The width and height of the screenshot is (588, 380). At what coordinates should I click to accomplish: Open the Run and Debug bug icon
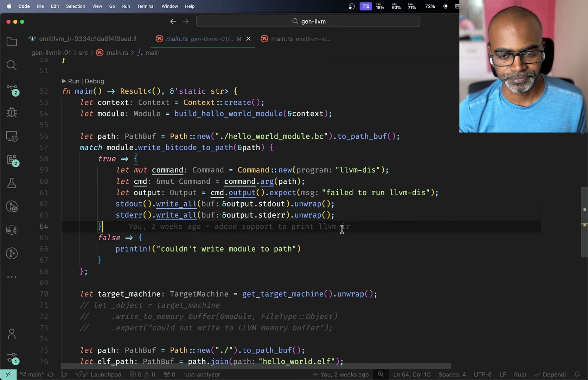click(12, 112)
